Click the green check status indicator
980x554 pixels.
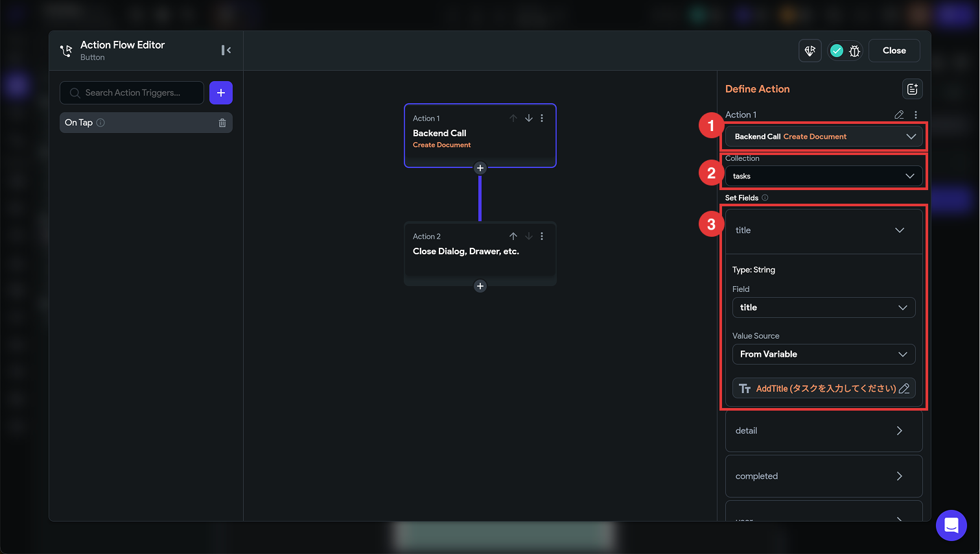[837, 51]
